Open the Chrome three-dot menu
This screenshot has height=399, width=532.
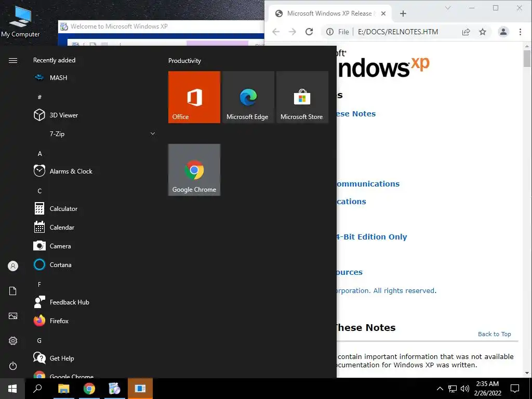(x=520, y=32)
